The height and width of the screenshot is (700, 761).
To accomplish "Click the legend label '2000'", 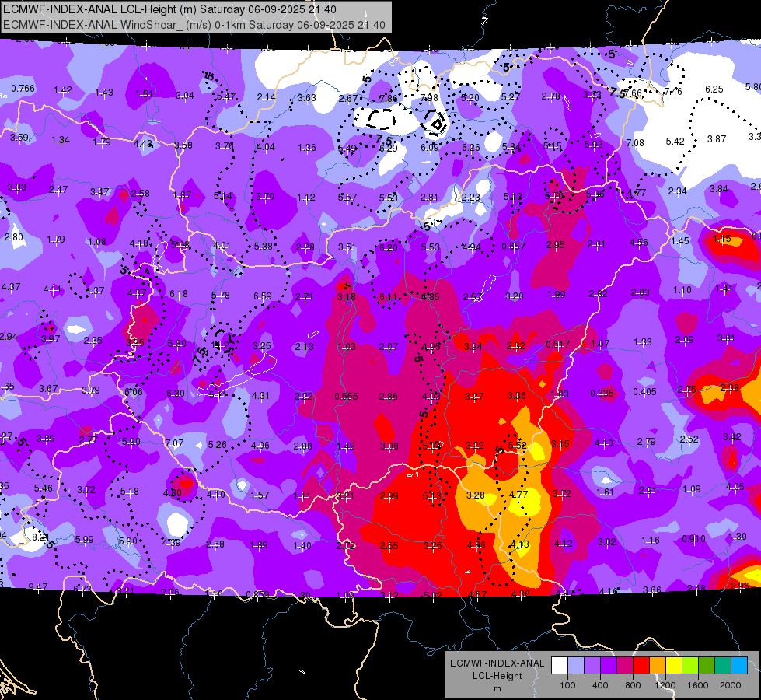I will (731, 685).
